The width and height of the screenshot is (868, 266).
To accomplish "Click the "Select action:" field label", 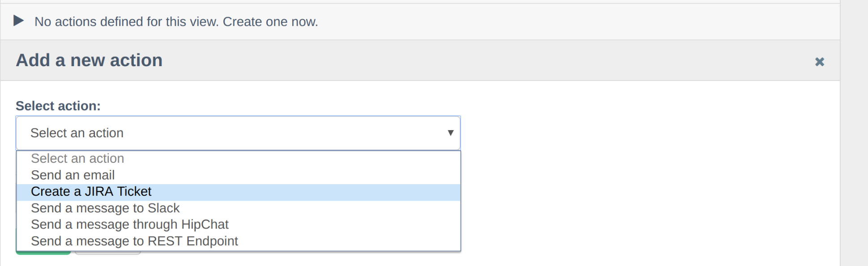I will [x=58, y=106].
